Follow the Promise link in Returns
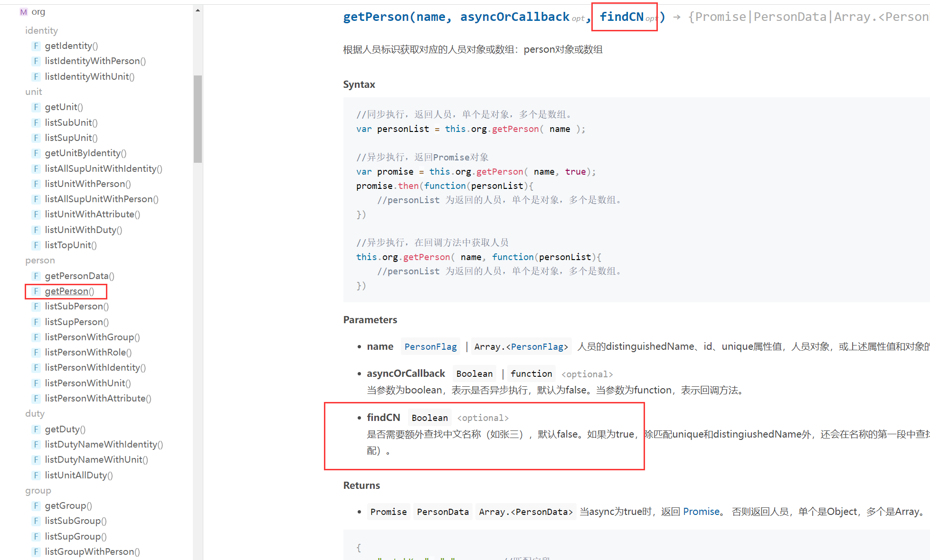930x560 pixels. 701,512
